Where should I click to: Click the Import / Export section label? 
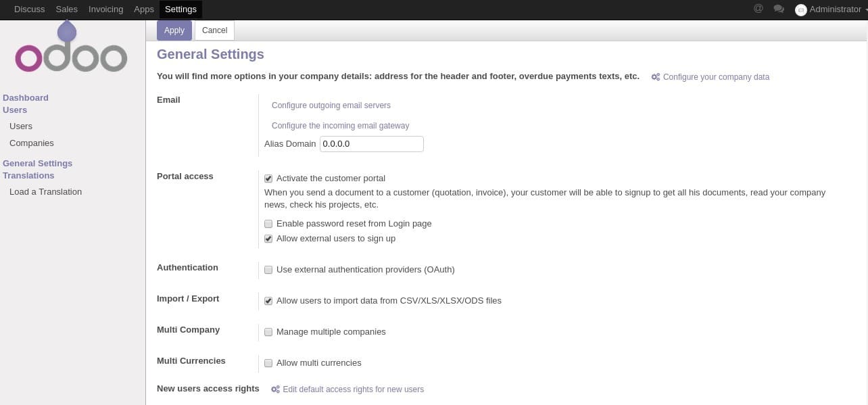pos(188,299)
